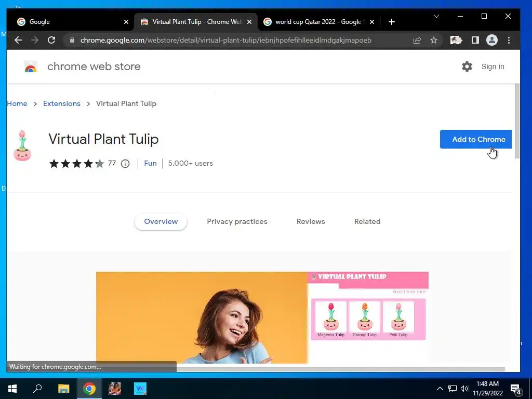The image size is (532, 399).
Task: Click the Sign in link
Action: [493, 66]
